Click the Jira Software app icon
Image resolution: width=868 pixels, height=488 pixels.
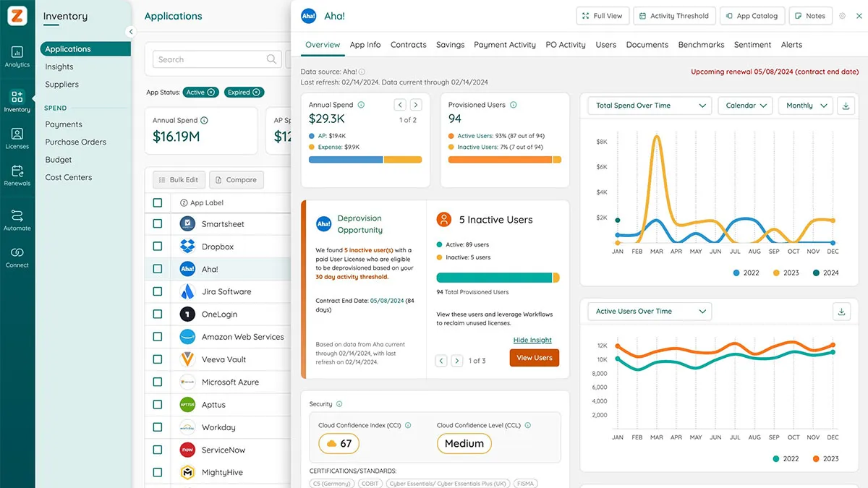click(x=187, y=291)
